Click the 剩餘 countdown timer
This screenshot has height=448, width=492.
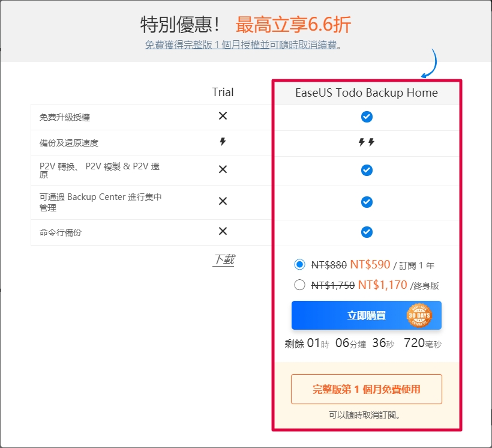point(363,343)
